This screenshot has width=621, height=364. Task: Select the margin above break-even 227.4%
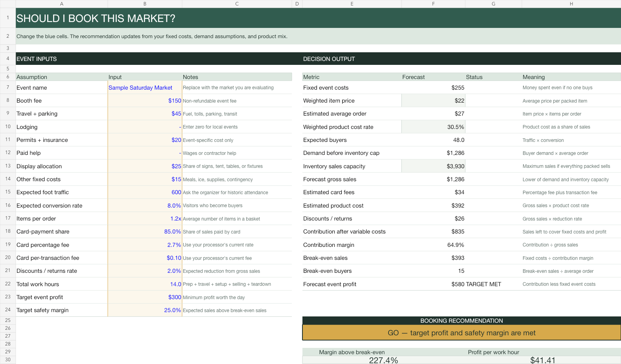[383, 360]
